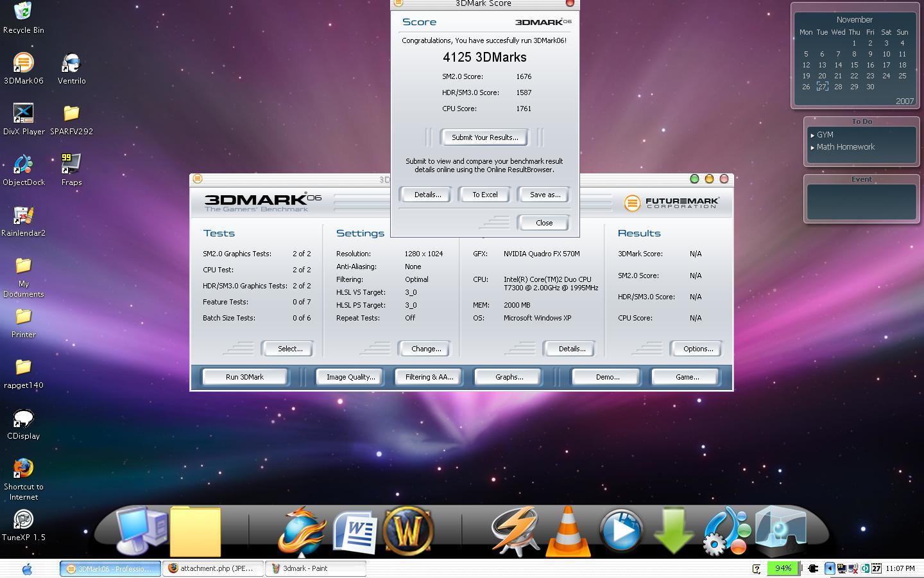Launch the Fraps desktop shortcut
Viewport: 924px width, 578px height.
pos(71,170)
